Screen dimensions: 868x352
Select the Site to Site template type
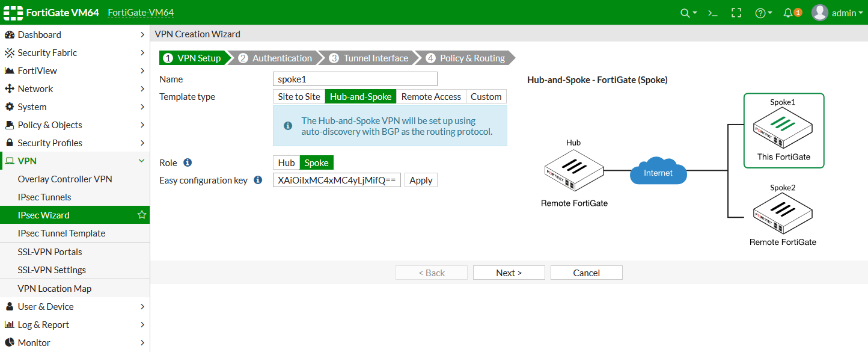click(299, 96)
